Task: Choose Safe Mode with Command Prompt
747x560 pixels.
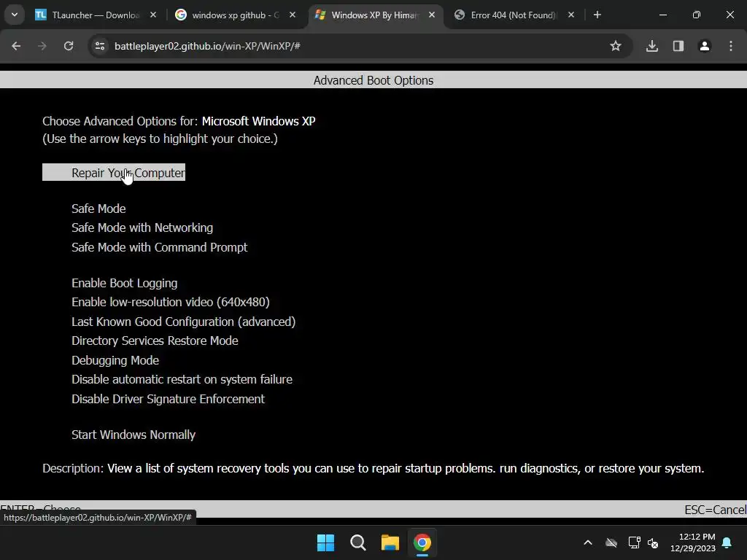Action: tap(160, 248)
